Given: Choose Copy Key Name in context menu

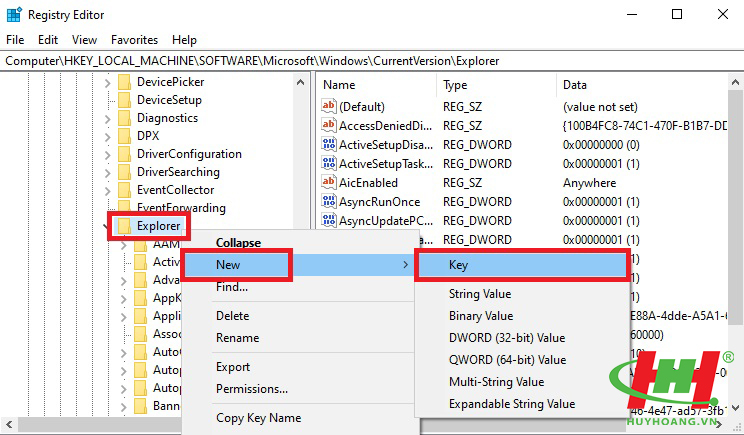Looking at the screenshot, I should 300,418.
